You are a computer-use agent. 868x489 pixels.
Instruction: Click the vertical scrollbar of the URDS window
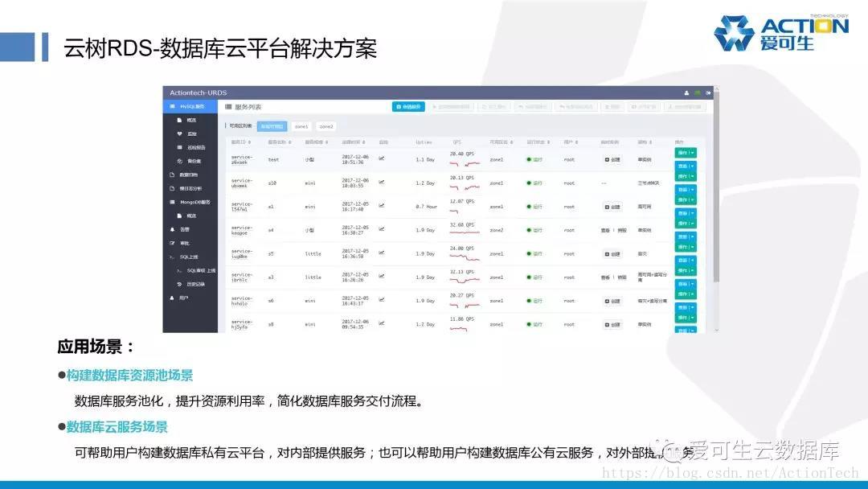coord(716,188)
